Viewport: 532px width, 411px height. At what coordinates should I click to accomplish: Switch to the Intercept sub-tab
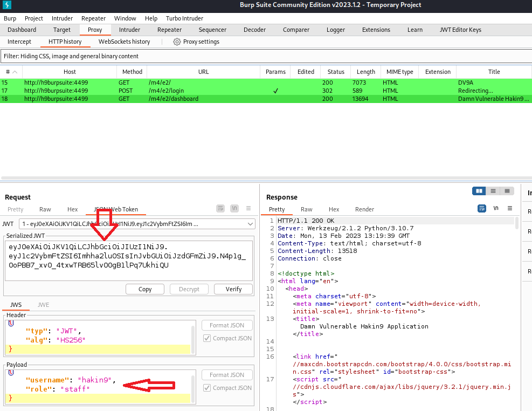19,42
